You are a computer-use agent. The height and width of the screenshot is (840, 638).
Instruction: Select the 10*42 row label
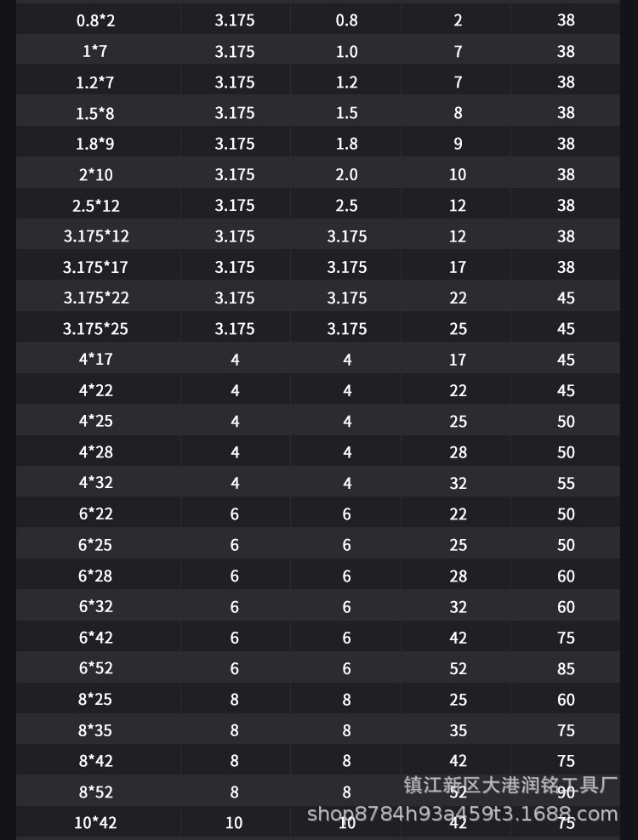tap(95, 822)
